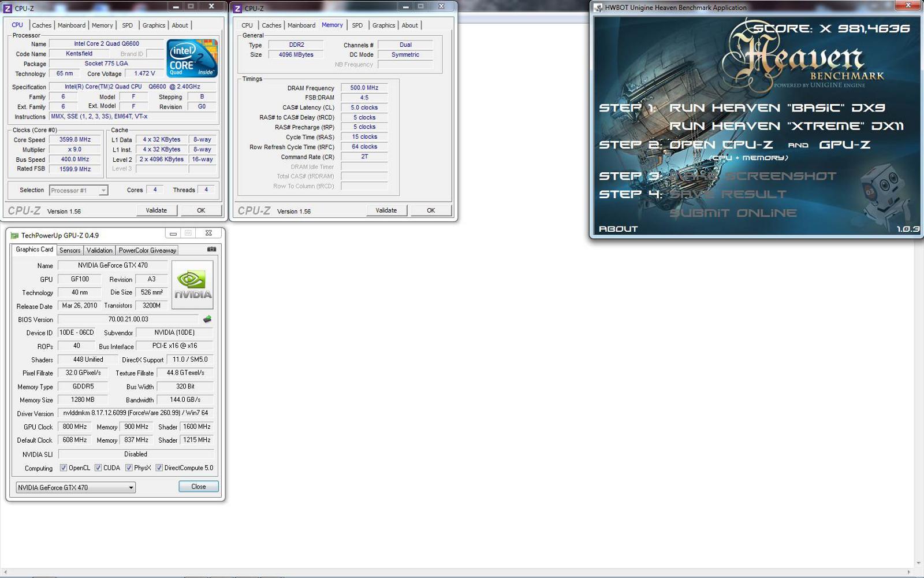Click the BIOS Version 70.00.21.00.03 field
The width and height of the screenshot is (924, 578).
point(128,319)
